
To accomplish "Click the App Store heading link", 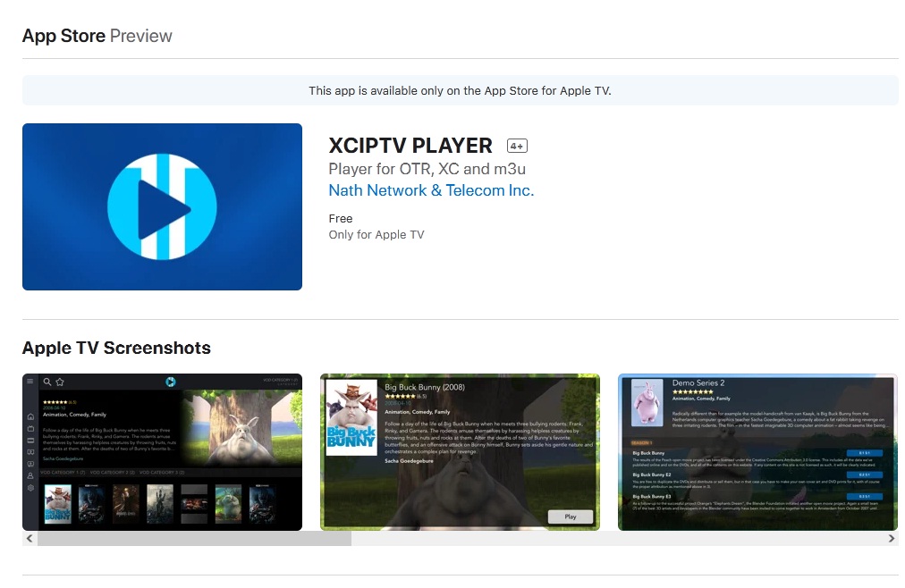I will 63,36.
